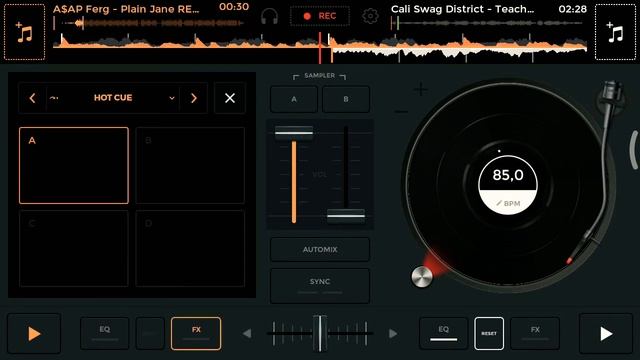Add a track to the right deck

tap(615, 32)
